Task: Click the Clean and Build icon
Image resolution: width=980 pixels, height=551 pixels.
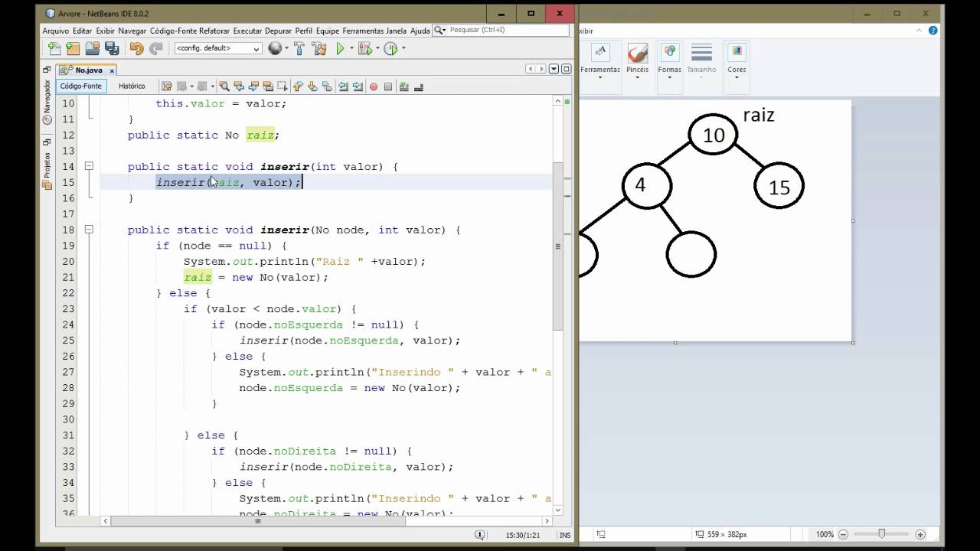Action: coord(319,48)
